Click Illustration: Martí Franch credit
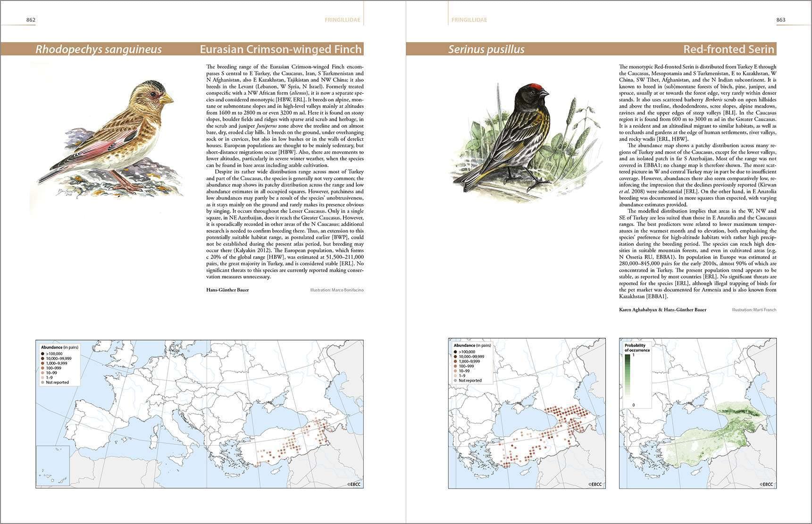 [754, 310]
